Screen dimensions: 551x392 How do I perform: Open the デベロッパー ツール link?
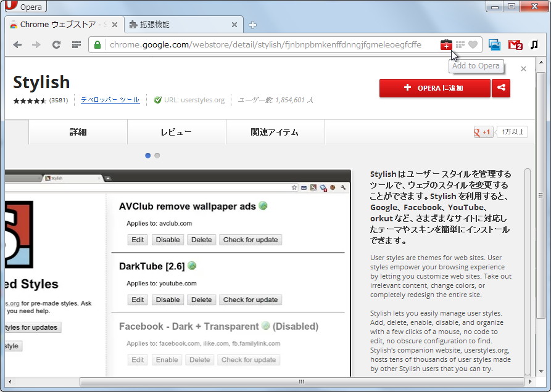pyautogui.click(x=109, y=99)
